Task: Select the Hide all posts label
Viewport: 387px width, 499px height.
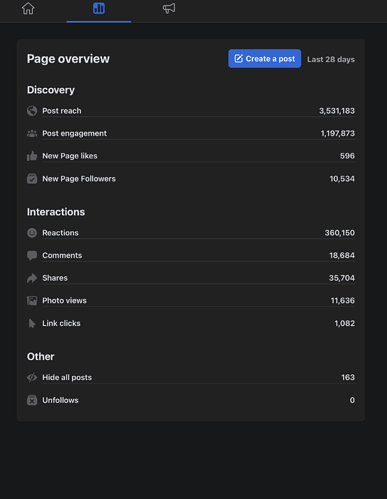Action: tap(67, 377)
